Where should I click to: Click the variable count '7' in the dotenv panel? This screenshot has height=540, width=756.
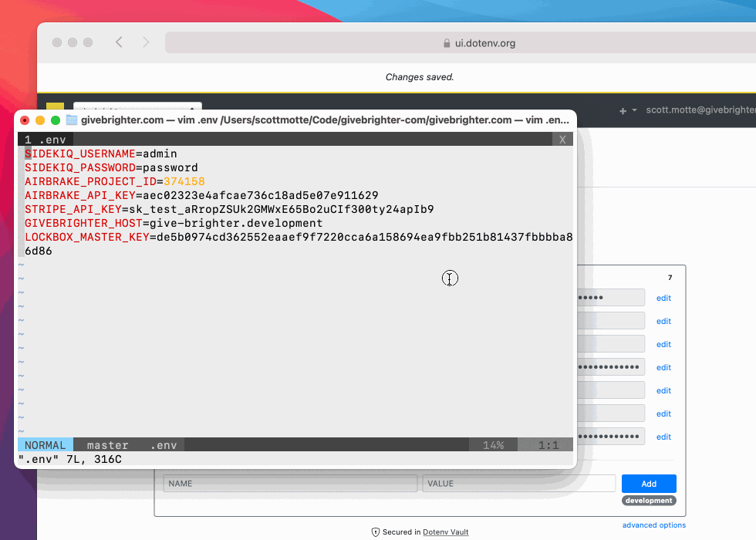pos(670,278)
